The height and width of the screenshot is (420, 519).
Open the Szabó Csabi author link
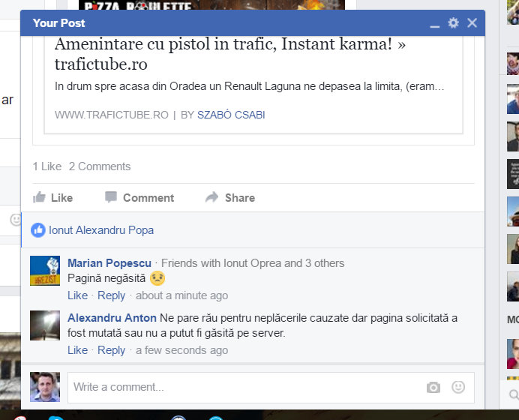pyautogui.click(x=231, y=115)
